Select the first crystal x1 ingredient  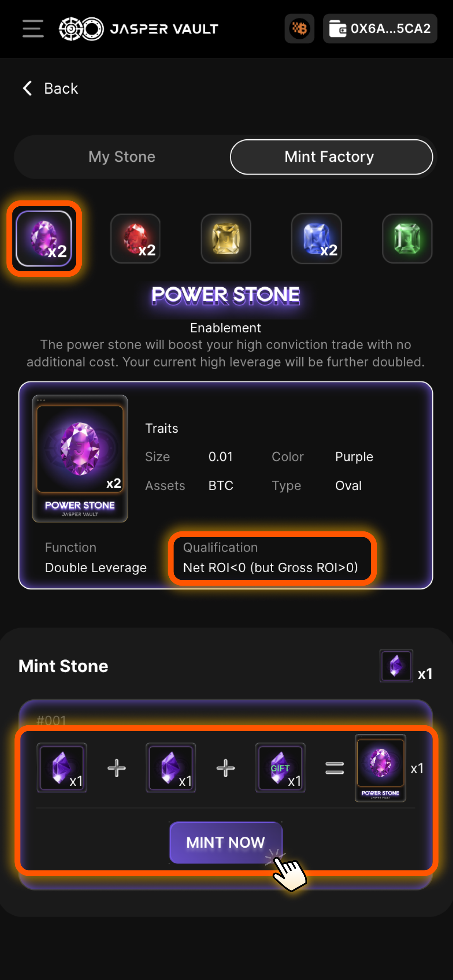pyautogui.click(x=62, y=768)
